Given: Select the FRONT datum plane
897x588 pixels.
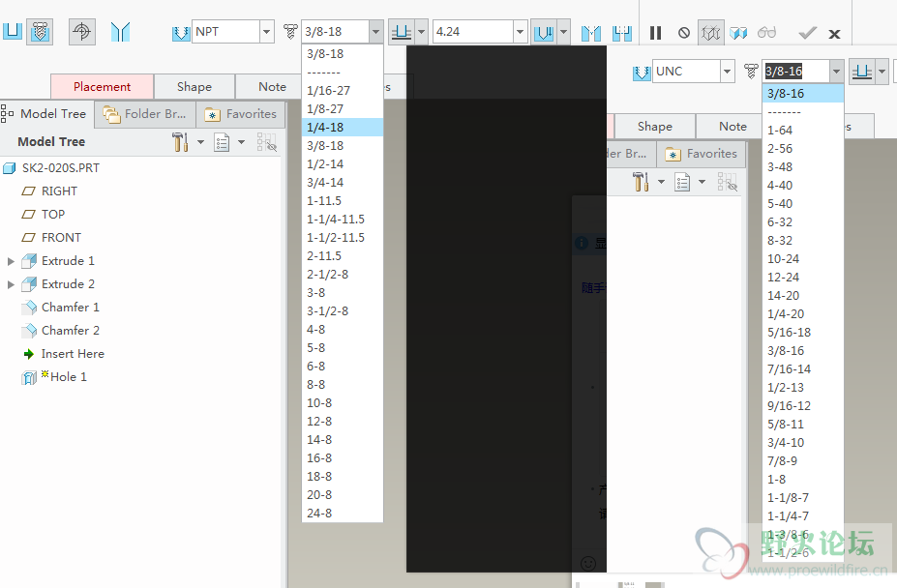Looking at the screenshot, I should (x=61, y=237).
